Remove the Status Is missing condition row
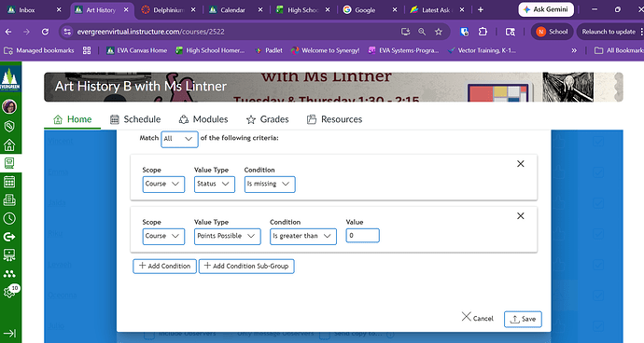The image size is (644, 343). click(x=521, y=164)
